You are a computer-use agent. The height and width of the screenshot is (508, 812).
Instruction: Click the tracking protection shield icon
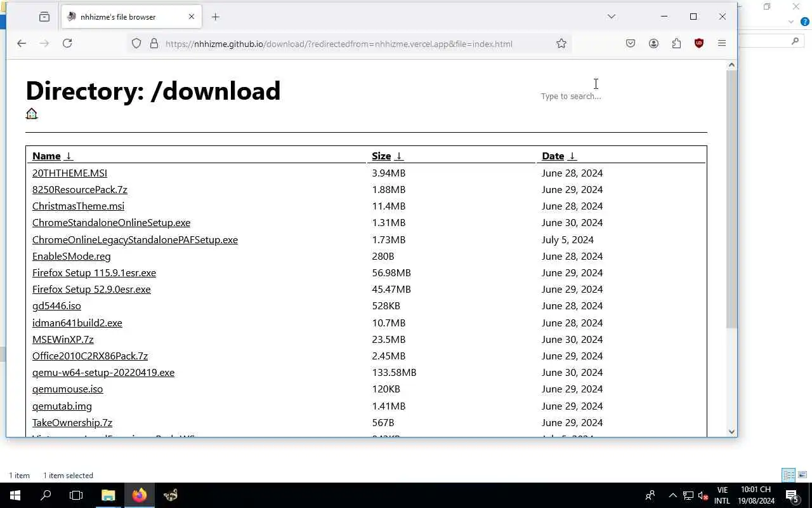coord(136,44)
